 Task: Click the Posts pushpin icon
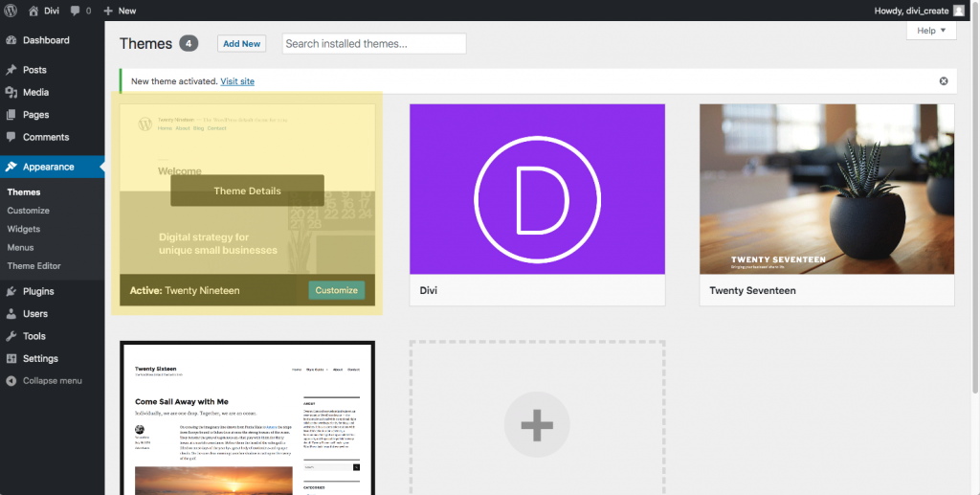tap(11, 70)
